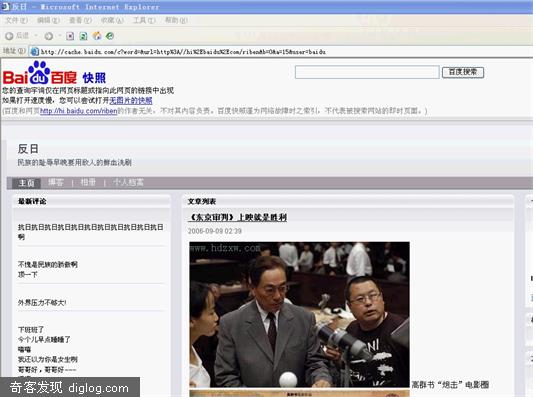Click the page icon in address bar

point(34,52)
